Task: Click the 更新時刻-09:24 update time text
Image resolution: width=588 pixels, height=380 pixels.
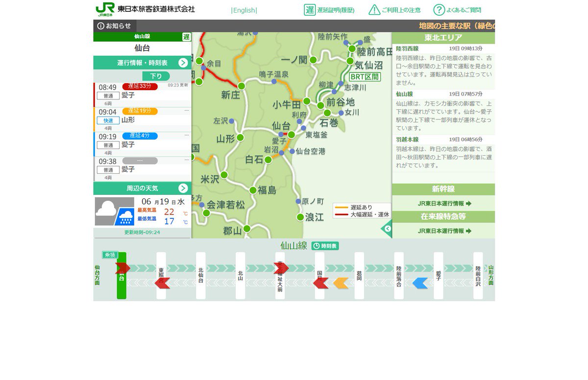Action: click(142, 232)
